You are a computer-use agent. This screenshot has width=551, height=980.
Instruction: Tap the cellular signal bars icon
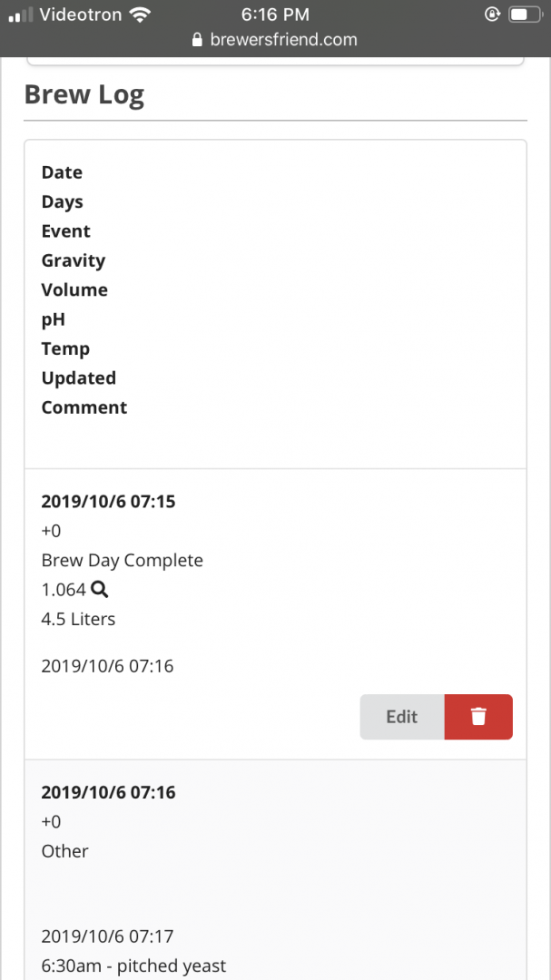[21, 15]
